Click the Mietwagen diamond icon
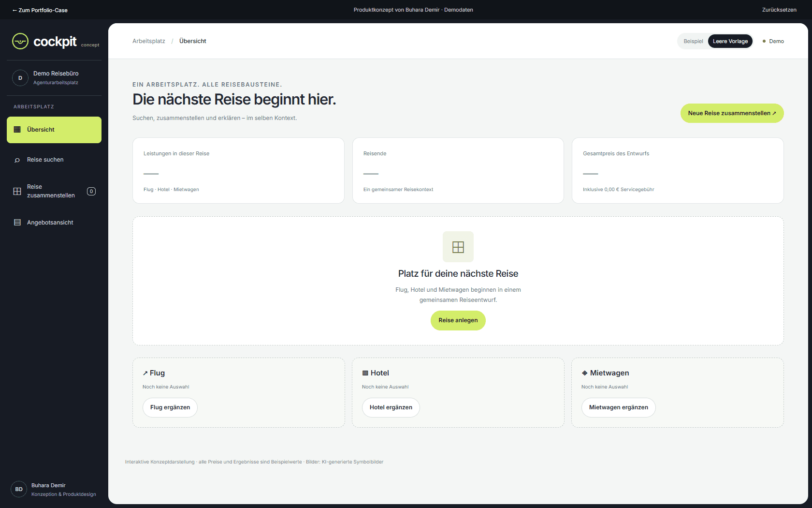812x508 pixels. 585,373
